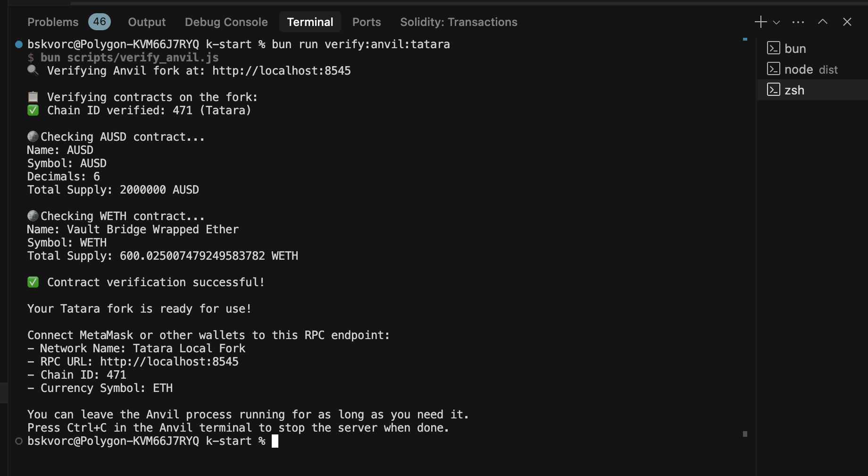This screenshot has width=868, height=476.
Task: Open the launch profile dropdown chevron
Action: pos(776,22)
